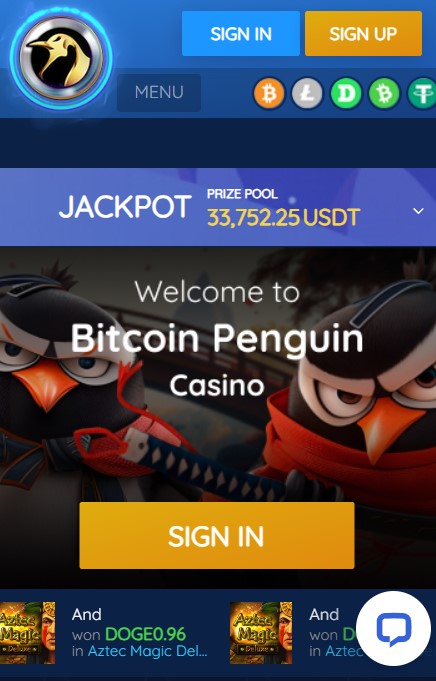Open the first Aztec Magic Deluxe thumbnail

click(27, 633)
